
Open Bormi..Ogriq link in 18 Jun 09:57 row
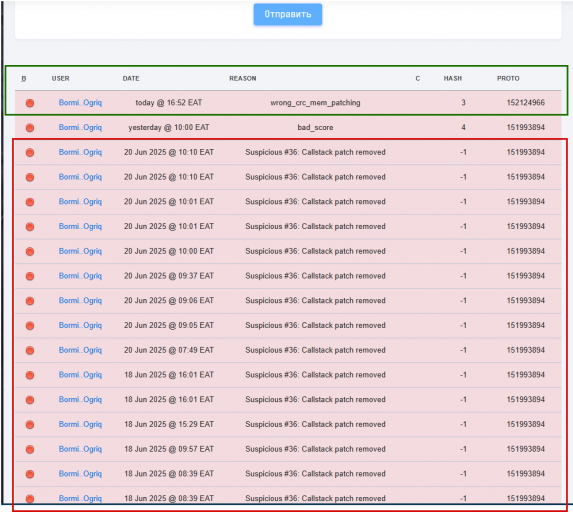(80, 449)
